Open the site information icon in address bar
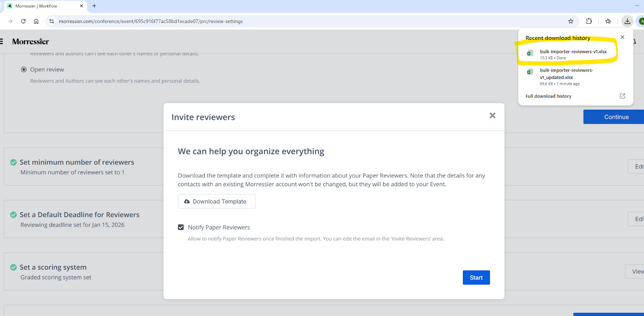Image resolution: width=644 pixels, height=316 pixels. point(52,21)
